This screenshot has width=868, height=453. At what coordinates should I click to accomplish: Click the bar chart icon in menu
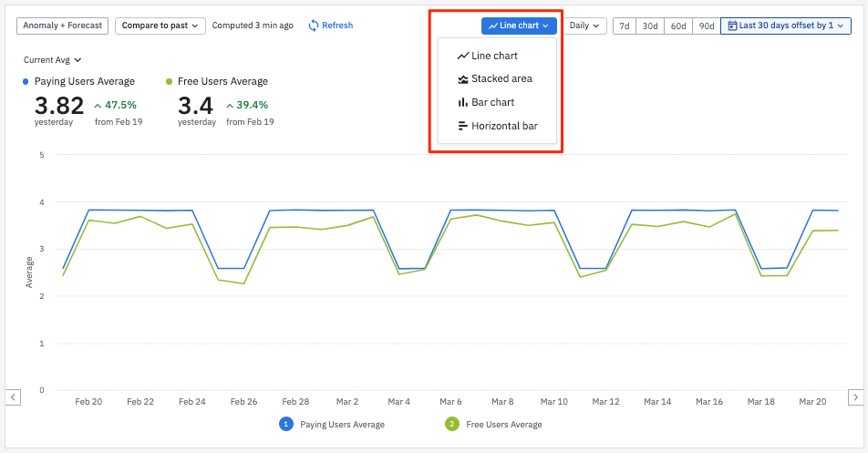[463, 102]
